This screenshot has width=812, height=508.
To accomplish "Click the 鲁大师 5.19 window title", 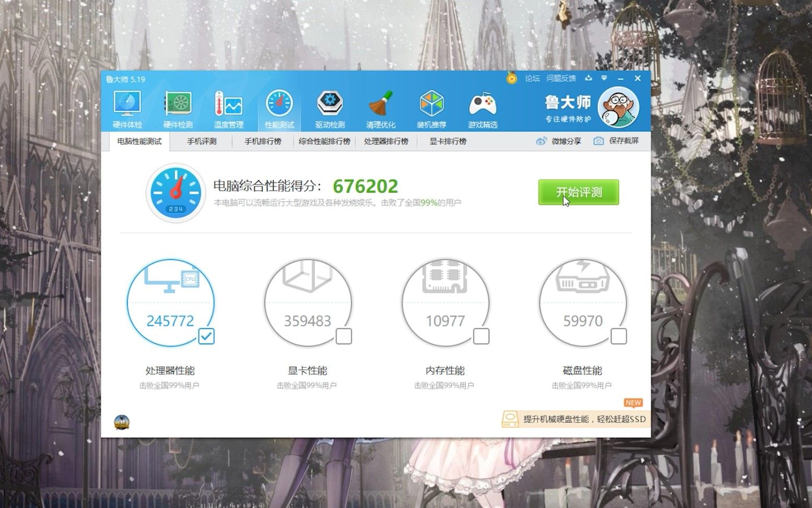I will (125, 79).
